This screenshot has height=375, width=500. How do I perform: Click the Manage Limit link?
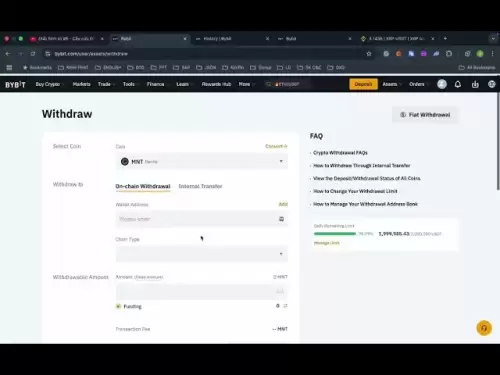327,243
